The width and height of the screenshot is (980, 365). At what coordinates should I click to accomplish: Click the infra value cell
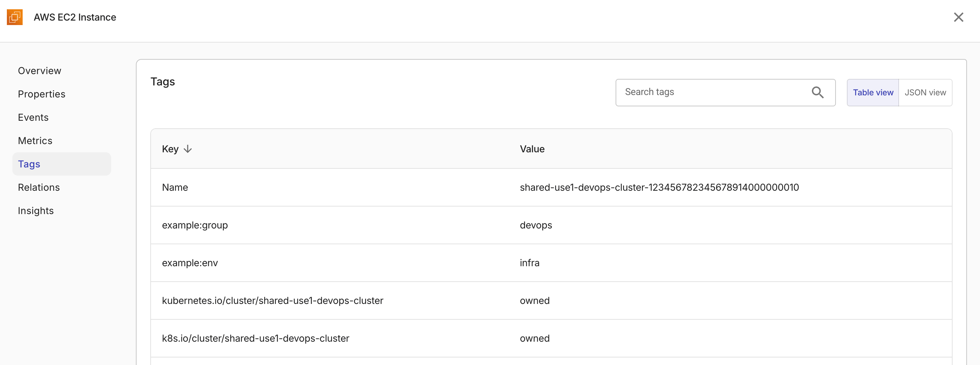pyautogui.click(x=529, y=263)
